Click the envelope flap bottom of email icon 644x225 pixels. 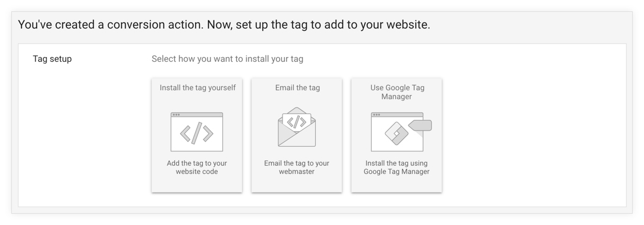tap(297, 138)
